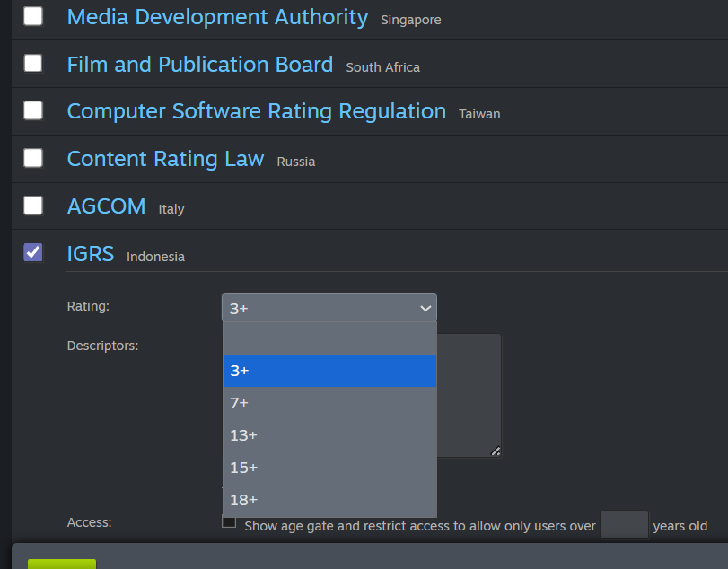Click the Access: field label
The height and width of the screenshot is (569, 728).
coord(89,522)
